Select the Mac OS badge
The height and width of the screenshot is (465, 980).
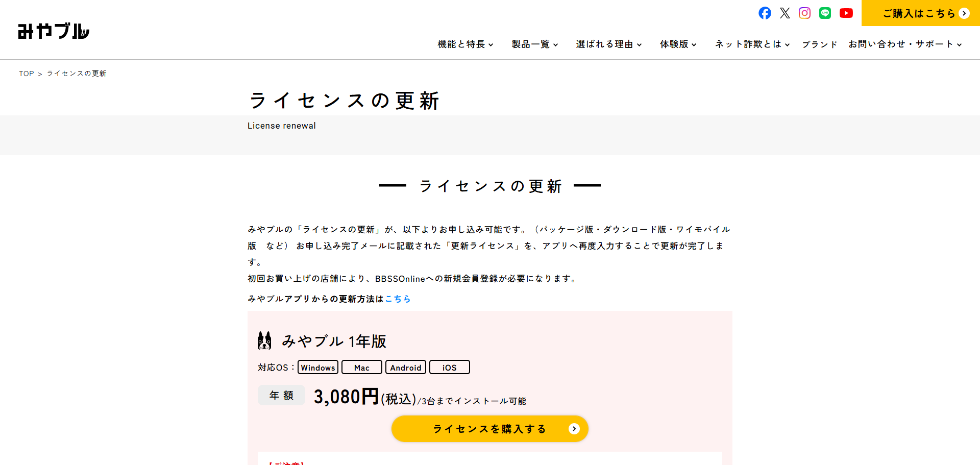pyautogui.click(x=361, y=368)
